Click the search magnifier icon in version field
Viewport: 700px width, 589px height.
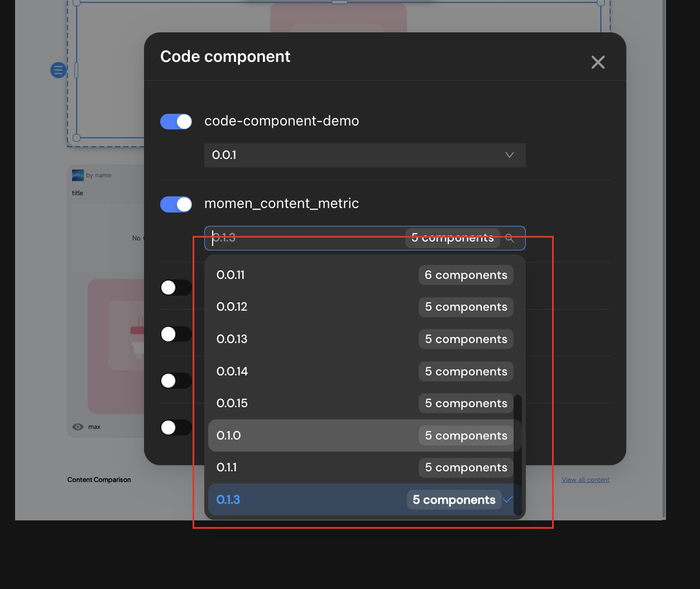tap(510, 238)
